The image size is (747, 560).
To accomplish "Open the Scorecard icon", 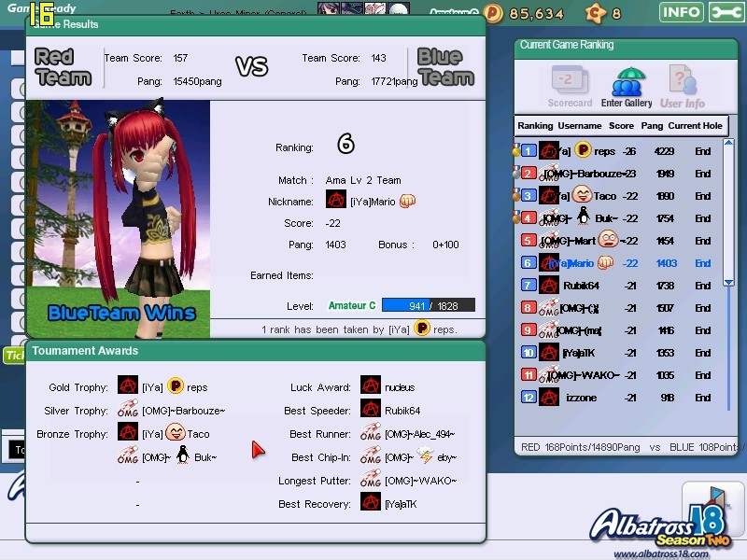I will point(570,87).
